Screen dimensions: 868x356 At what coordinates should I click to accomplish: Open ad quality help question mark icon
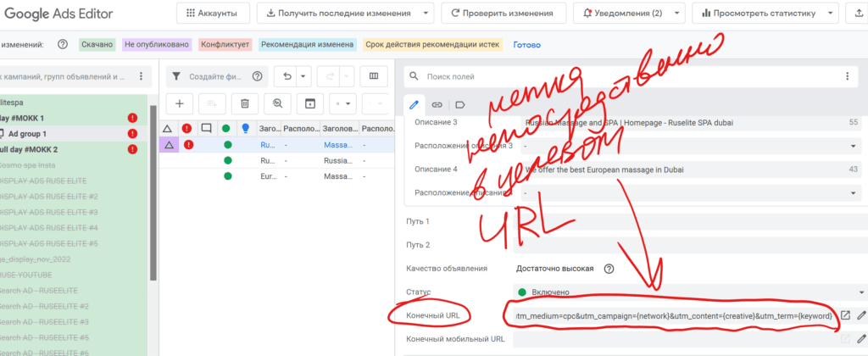[x=609, y=269]
